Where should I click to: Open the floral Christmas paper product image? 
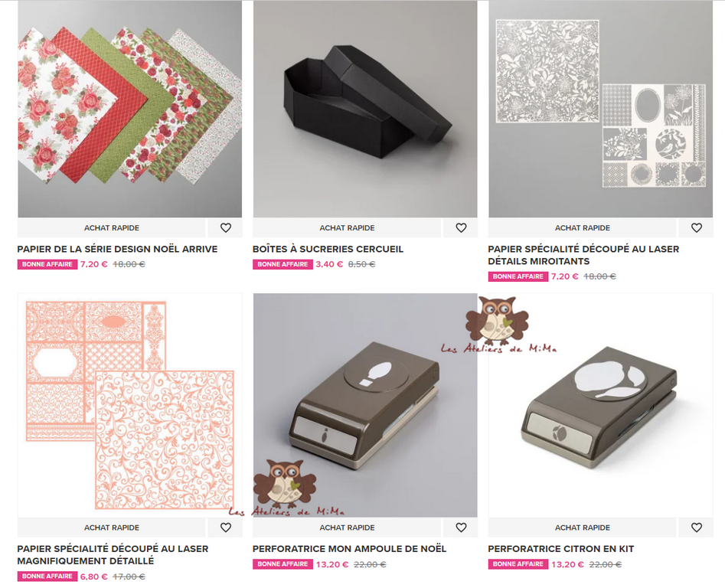pos(130,109)
